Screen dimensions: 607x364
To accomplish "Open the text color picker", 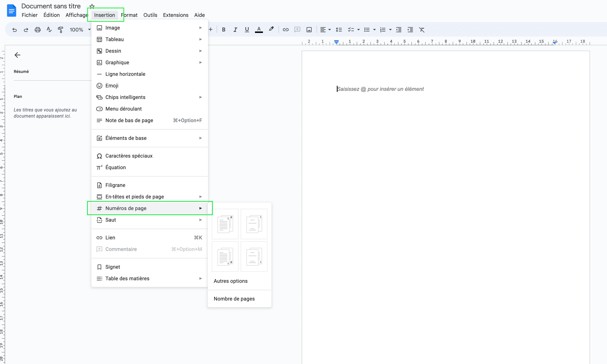I will point(259,29).
